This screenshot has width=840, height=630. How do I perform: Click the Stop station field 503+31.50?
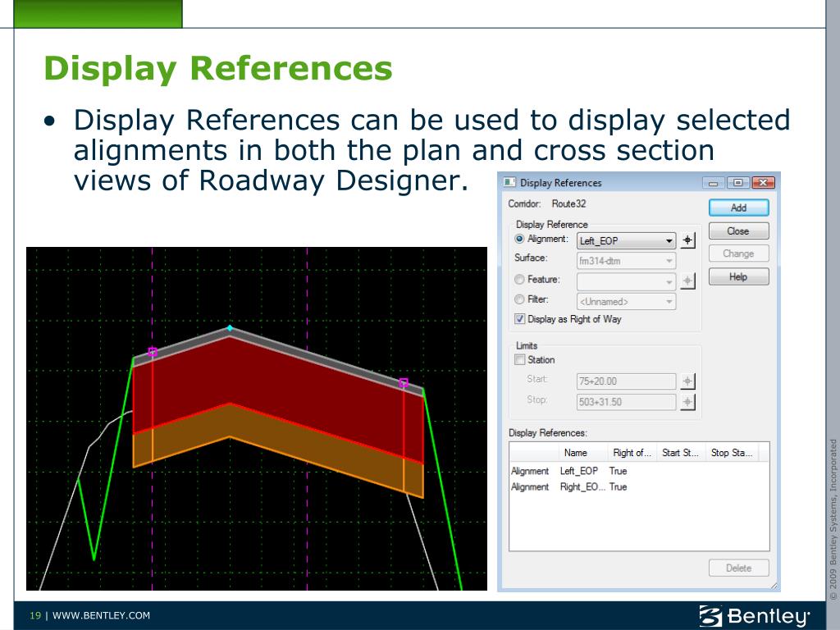coord(626,402)
